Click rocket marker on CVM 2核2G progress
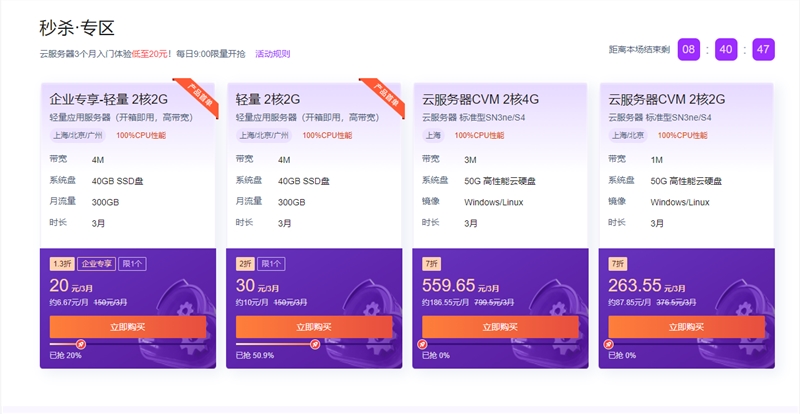The width and height of the screenshot is (800, 414). (x=608, y=344)
